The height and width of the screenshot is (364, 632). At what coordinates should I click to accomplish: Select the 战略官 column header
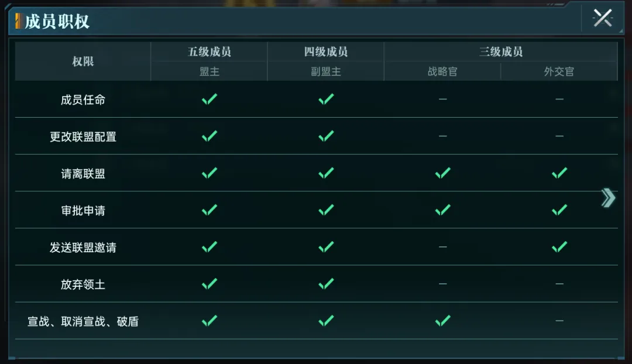(442, 71)
